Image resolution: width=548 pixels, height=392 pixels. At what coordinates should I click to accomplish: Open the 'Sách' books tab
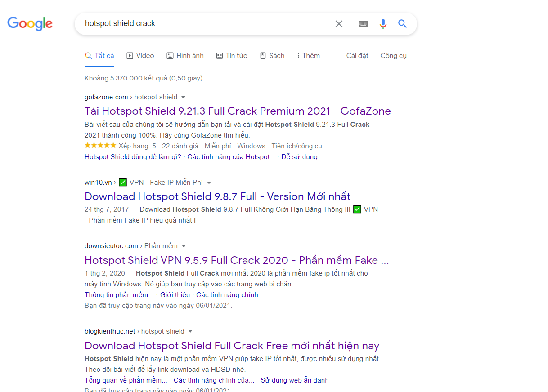click(x=272, y=56)
